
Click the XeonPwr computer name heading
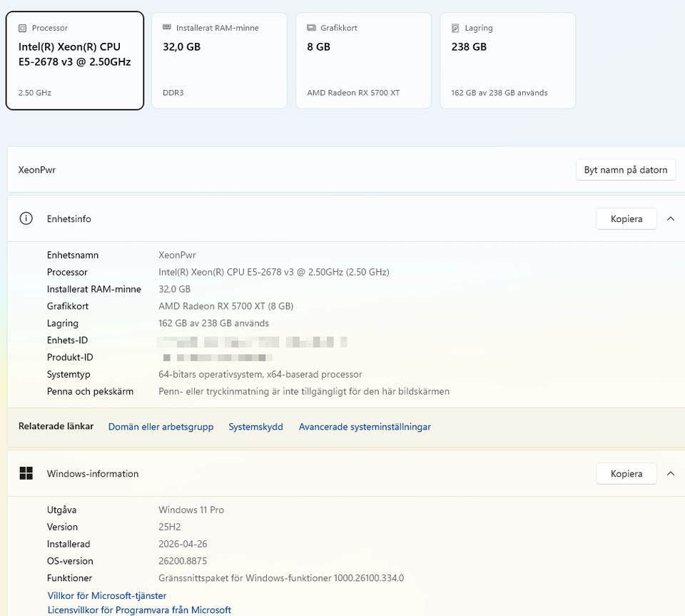click(37, 170)
